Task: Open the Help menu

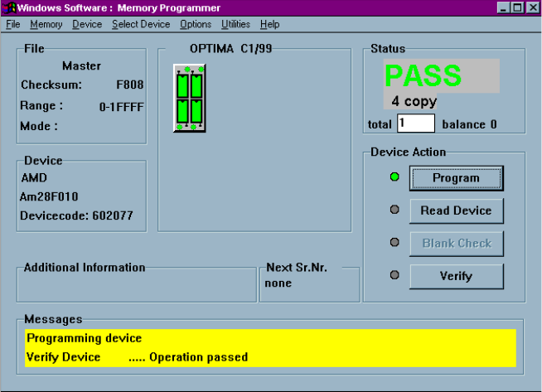Action: click(269, 24)
